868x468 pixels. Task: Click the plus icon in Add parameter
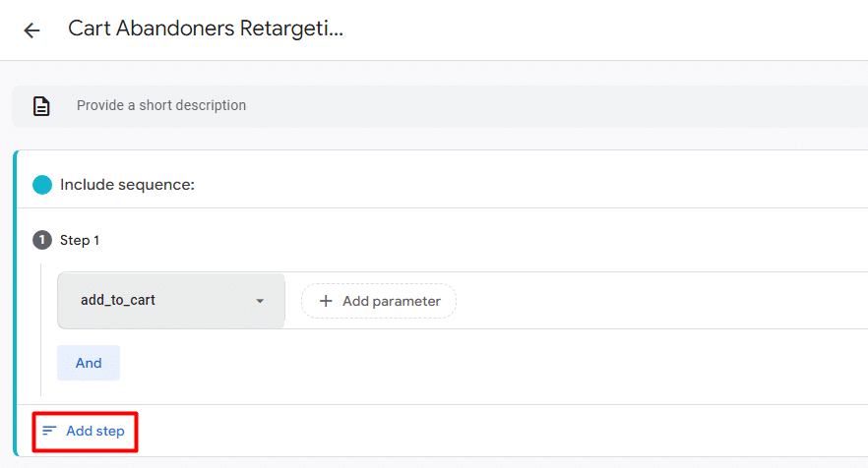point(326,302)
